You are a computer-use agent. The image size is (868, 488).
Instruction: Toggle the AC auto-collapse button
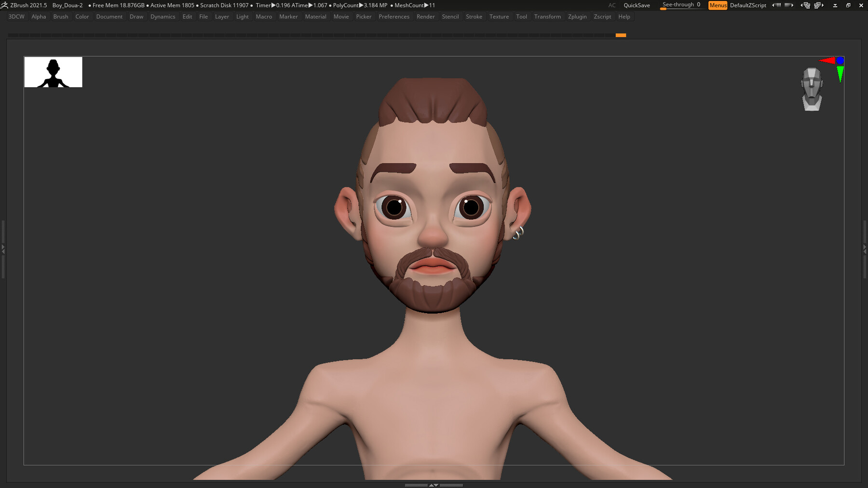612,5
